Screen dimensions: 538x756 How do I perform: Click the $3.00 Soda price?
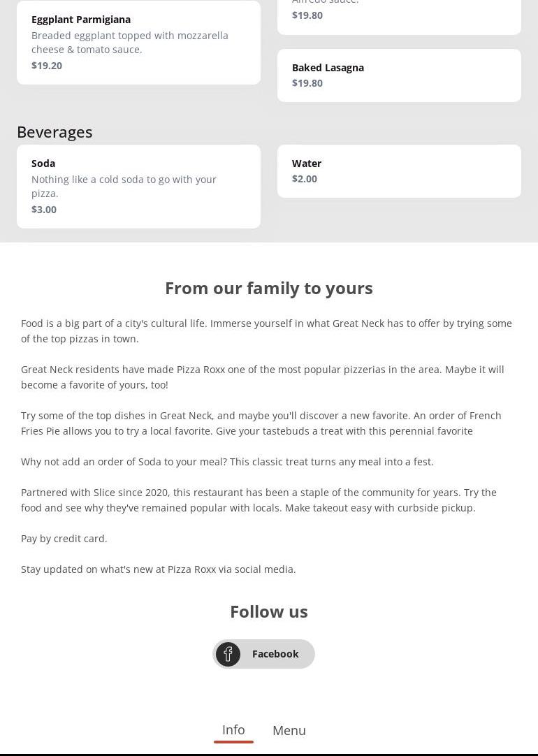click(x=44, y=210)
